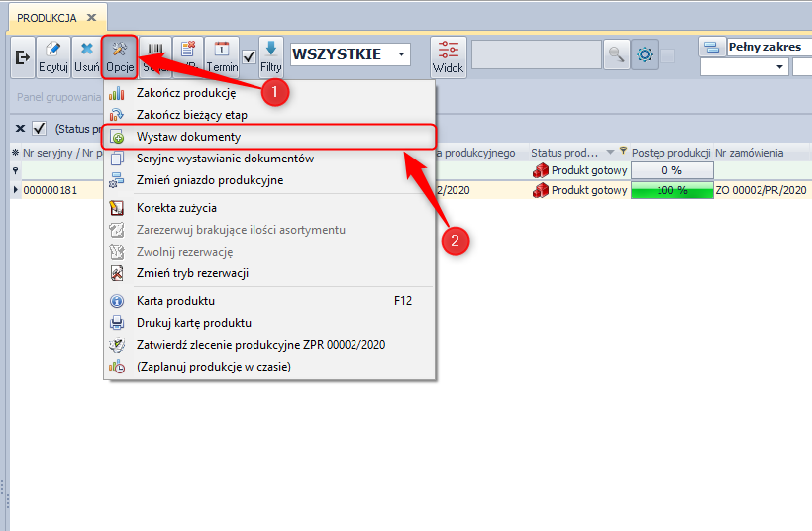Viewport: 812px width, 531px height.
Task: Select Zaplanuj produkcję w czasie
Action: pyautogui.click(x=269, y=367)
